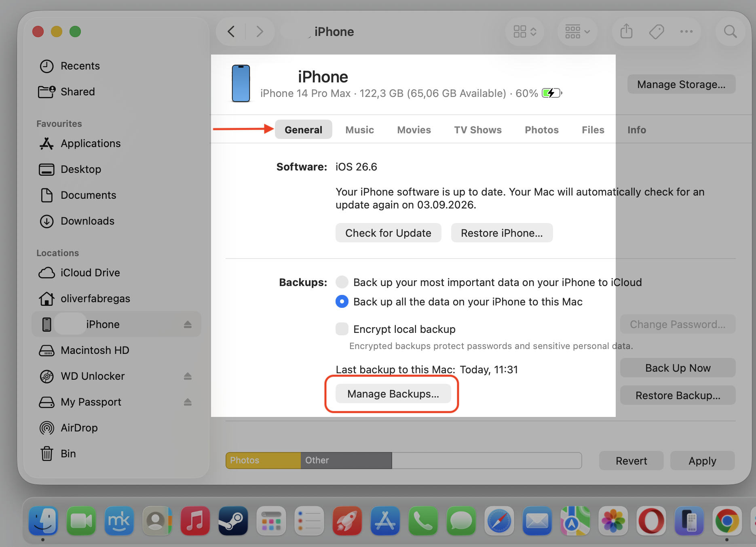Viewport: 756px width, 547px height.
Task: Click Restore iPhone button
Action: point(502,233)
